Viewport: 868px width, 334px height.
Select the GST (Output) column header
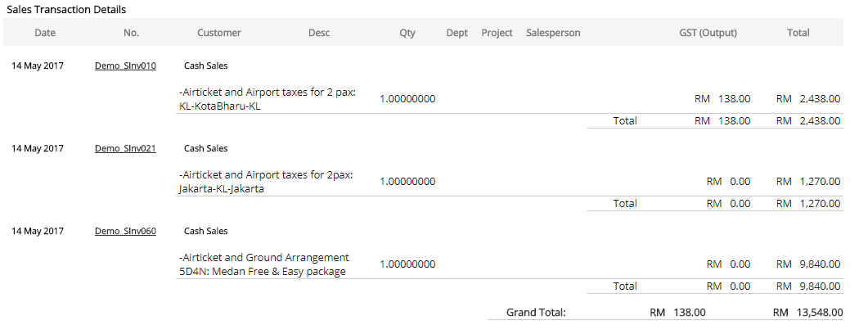(x=708, y=33)
